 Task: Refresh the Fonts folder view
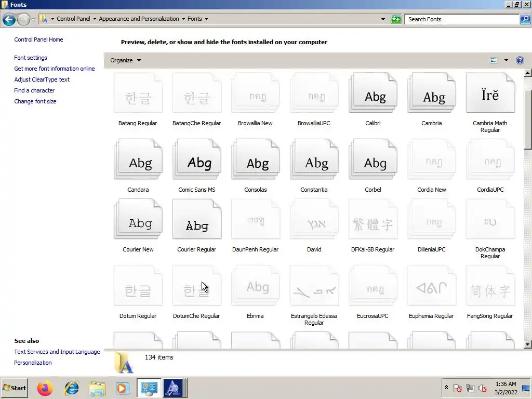click(x=396, y=19)
